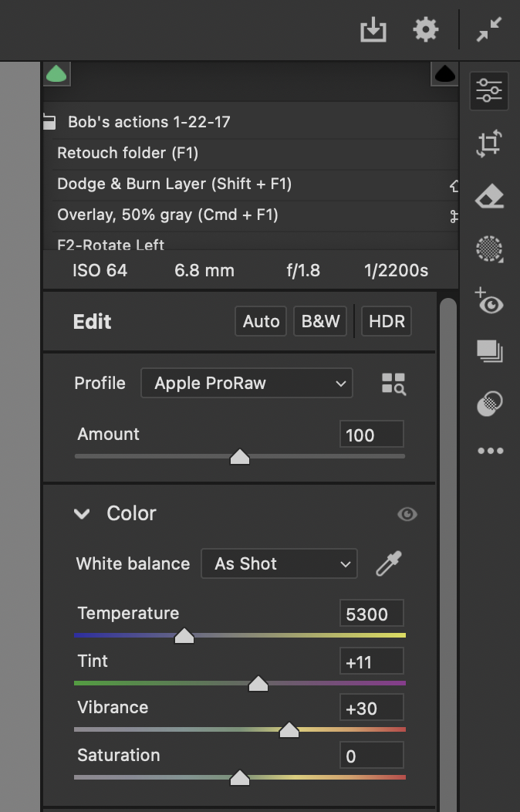Viewport: 520px width, 812px height.
Task: Click the Auto edit button
Action: coord(261,321)
